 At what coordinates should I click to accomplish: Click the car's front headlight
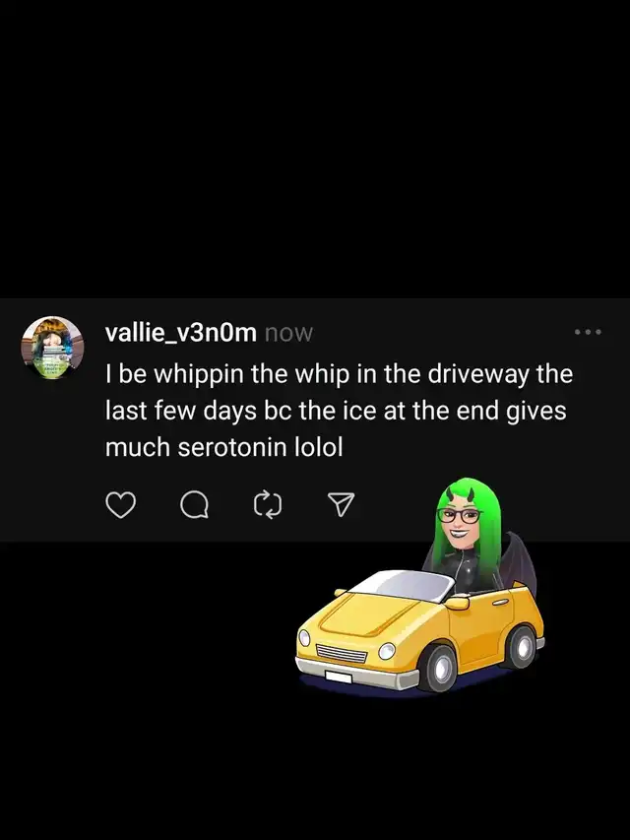click(387, 651)
